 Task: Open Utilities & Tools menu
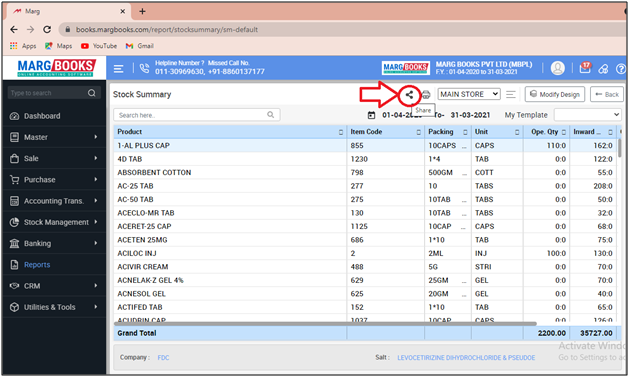54,307
